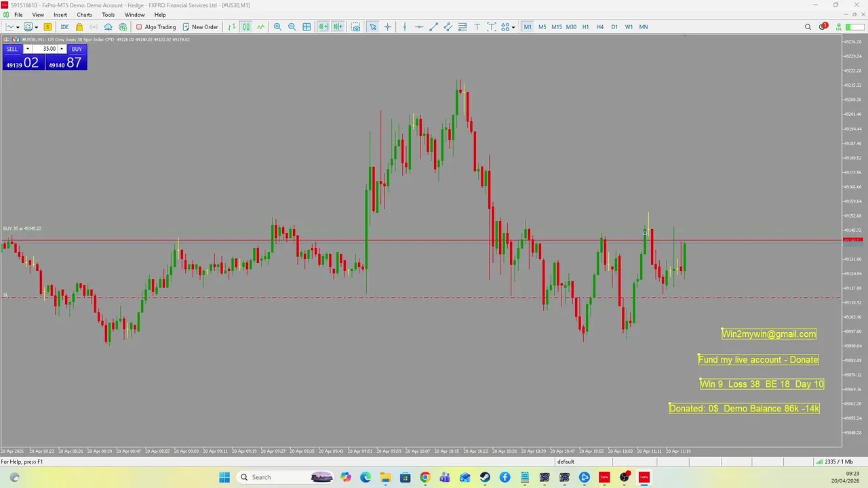Open the Windows Start menu
Viewport: 868px width, 488px height.
pyautogui.click(x=224, y=477)
